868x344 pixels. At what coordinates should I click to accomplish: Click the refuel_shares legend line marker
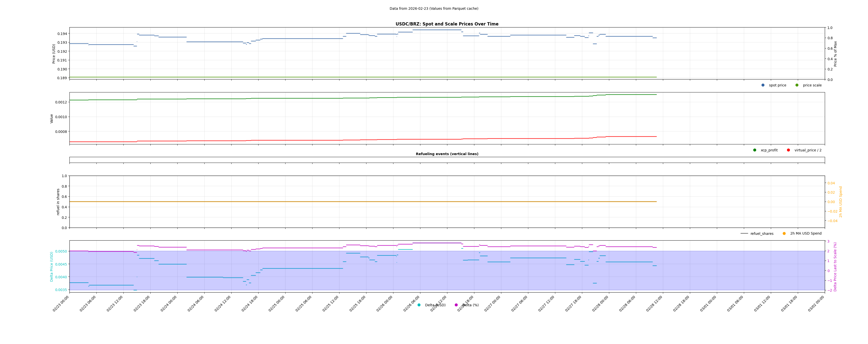(744, 234)
